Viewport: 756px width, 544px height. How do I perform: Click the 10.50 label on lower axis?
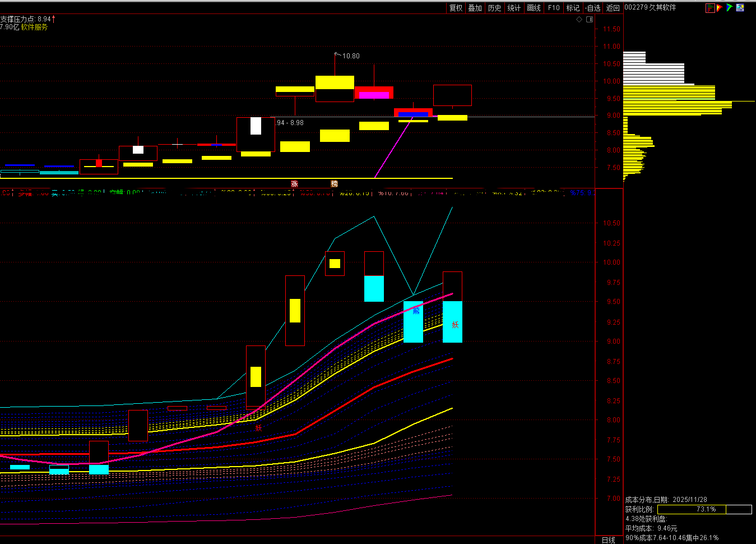coord(611,223)
